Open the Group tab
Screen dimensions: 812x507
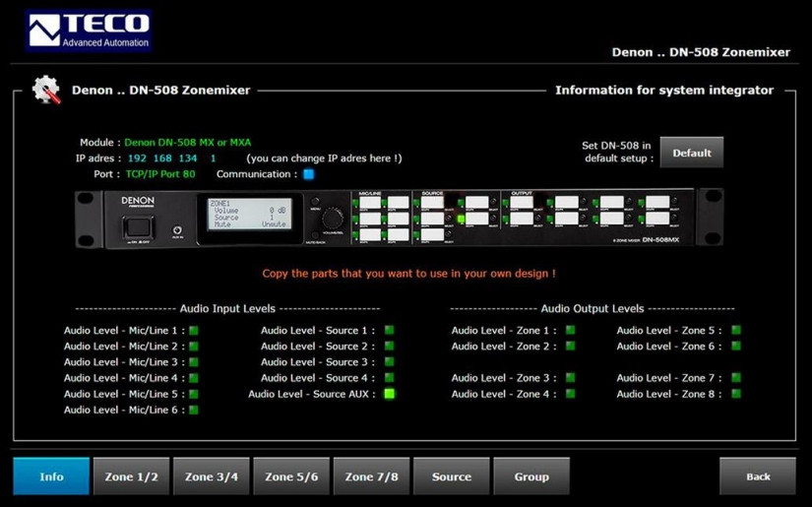point(531,476)
